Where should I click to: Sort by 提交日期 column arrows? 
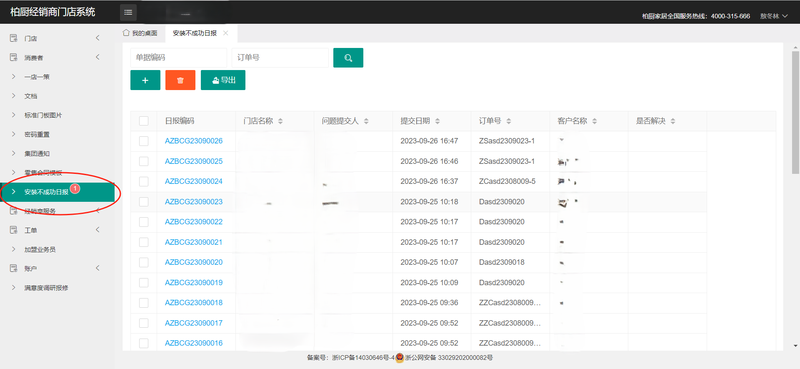point(437,121)
